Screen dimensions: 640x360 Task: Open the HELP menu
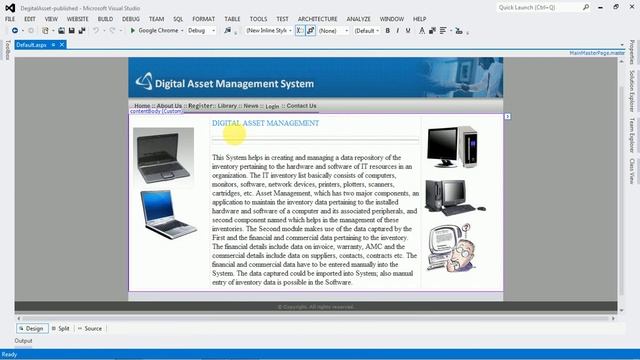point(420,19)
